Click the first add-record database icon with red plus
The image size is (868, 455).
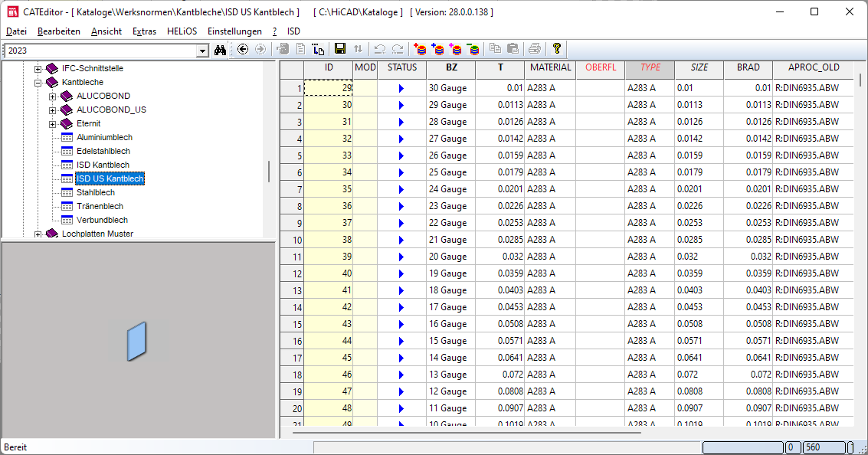(420, 49)
